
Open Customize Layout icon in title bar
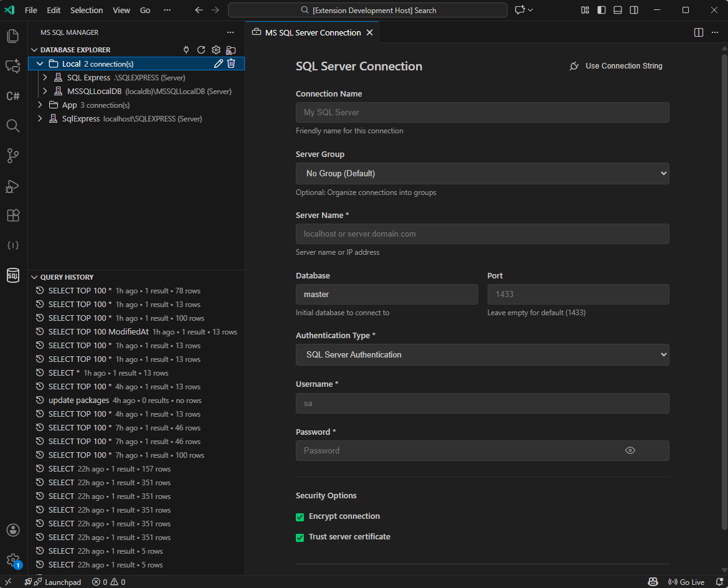click(x=585, y=10)
